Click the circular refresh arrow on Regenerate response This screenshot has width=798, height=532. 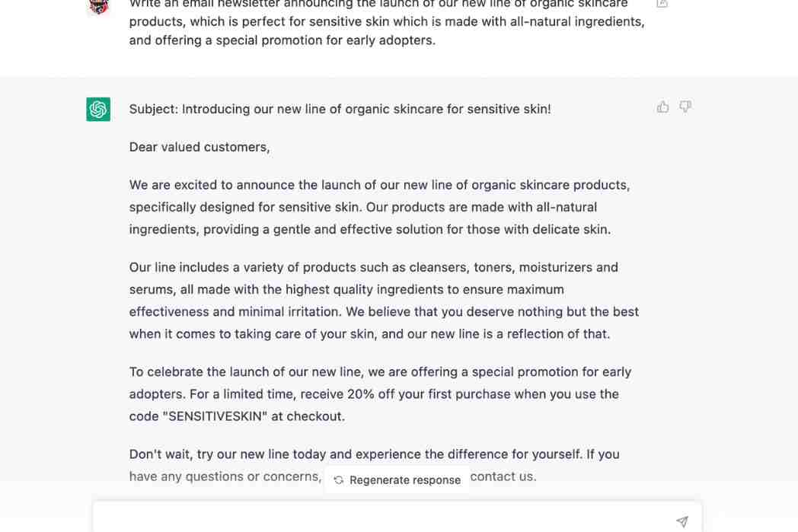pos(338,479)
